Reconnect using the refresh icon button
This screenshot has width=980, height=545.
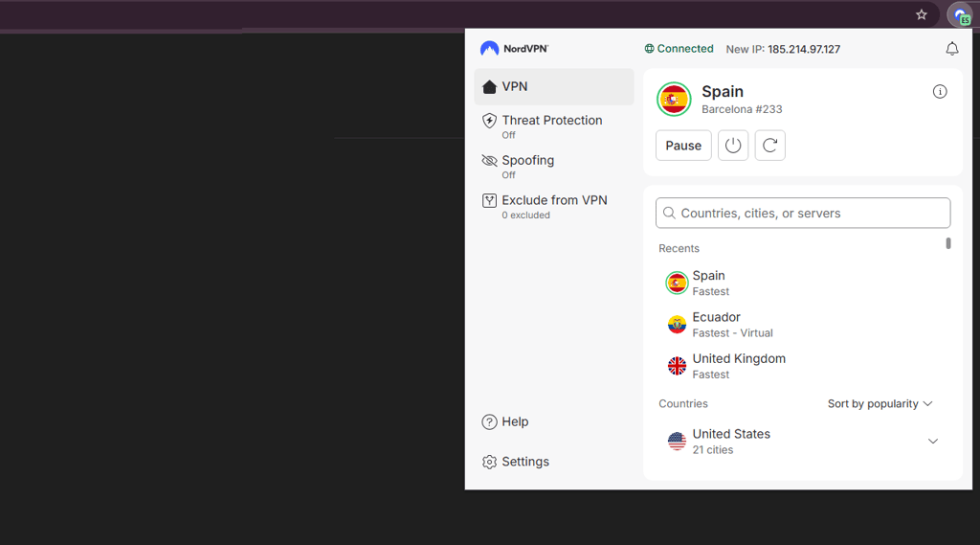click(x=769, y=146)
